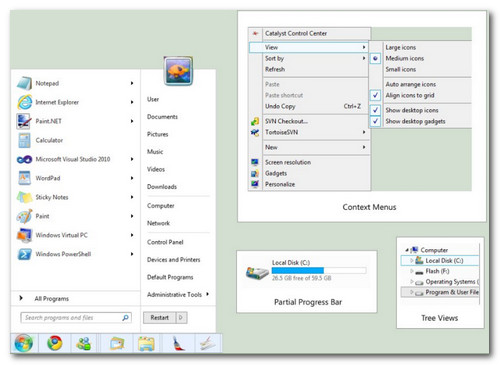Screen dimensions: 500x365
Task: Open the Paint.NET icon
Action: tap(24, 121)
